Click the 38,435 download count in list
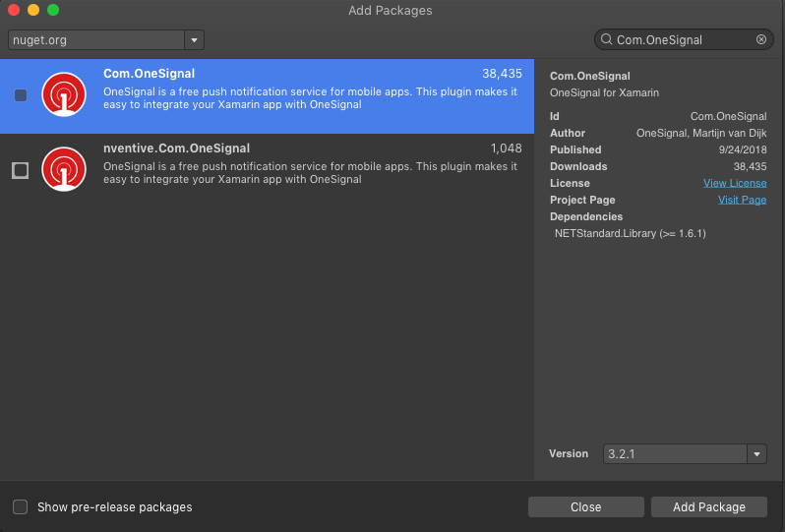Image resolution: width=785 pixels, height=532 pixels. point(502,74)
